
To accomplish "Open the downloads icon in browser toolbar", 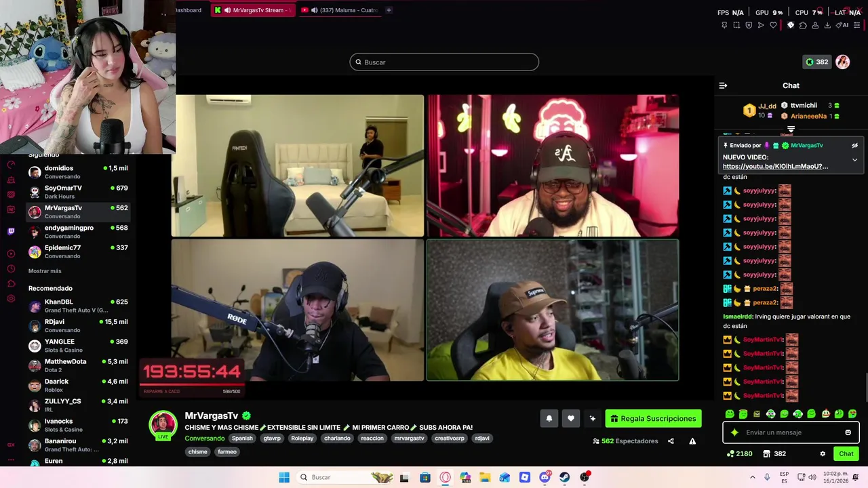I will tap(827, 25).
